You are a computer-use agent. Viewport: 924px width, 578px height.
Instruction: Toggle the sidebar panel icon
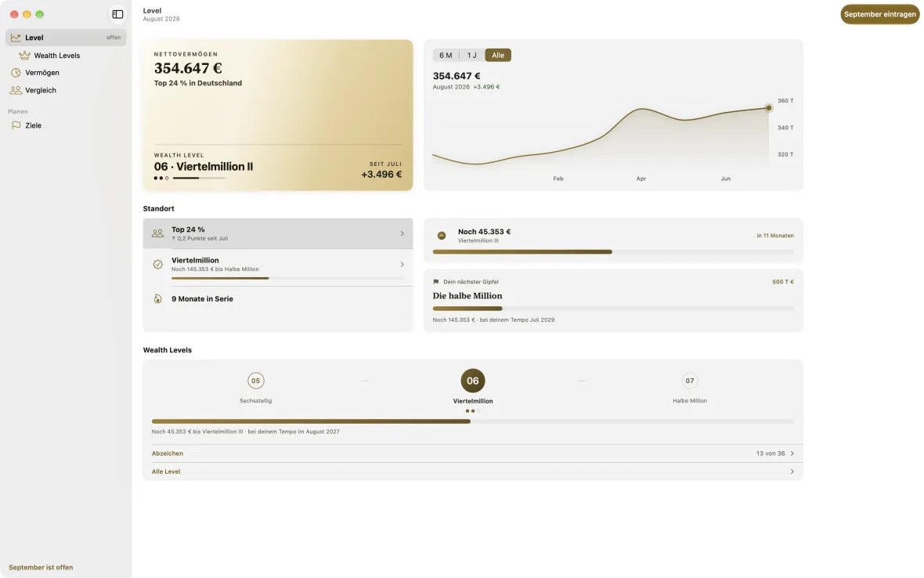coord(117,14)
